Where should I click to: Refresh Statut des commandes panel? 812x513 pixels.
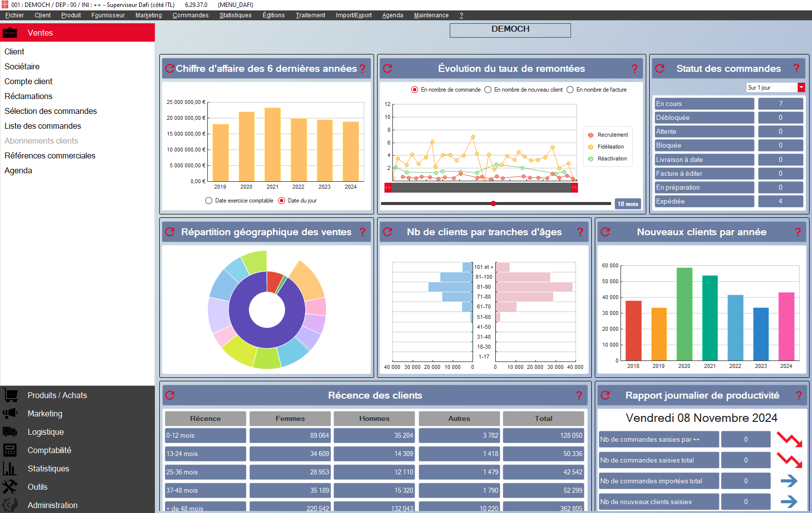click(660, 69)
